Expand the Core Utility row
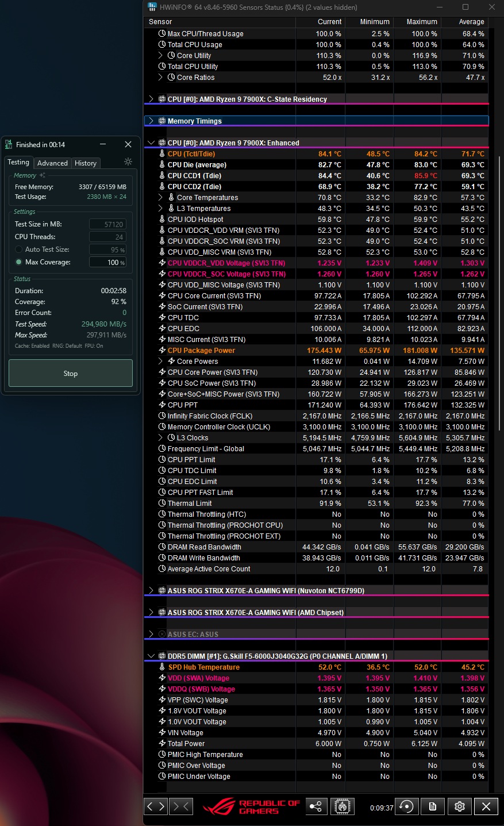The height and width of the screenshot is (826, 504). [161, 56]
